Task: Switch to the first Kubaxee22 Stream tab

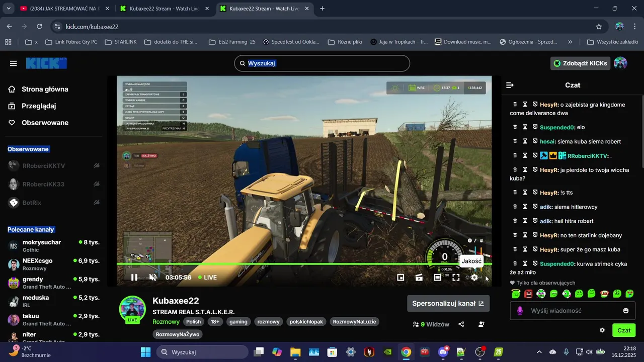Action: 165,9
